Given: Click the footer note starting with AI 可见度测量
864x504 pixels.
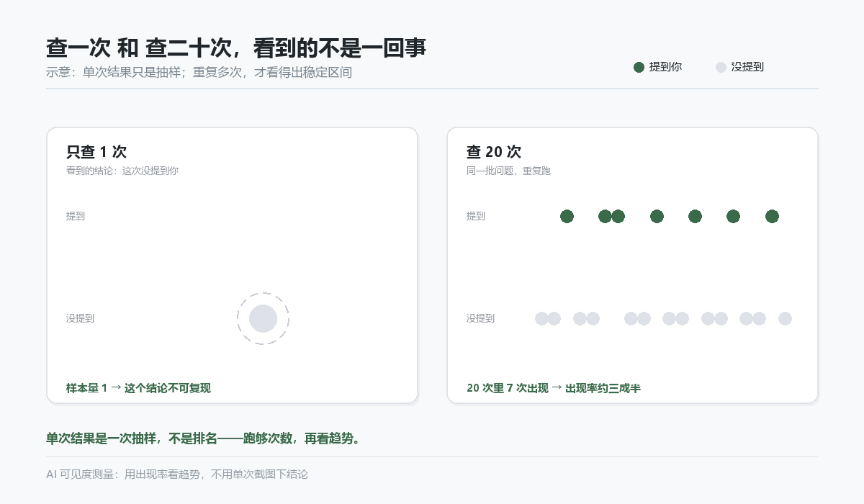Looking at the screenshot, I should click(177, 474).
